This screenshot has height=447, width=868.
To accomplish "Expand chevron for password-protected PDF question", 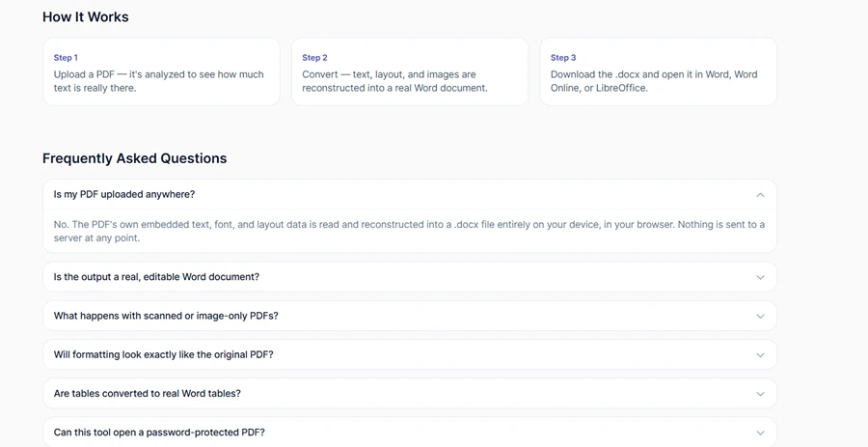I will tap(760, 433).
